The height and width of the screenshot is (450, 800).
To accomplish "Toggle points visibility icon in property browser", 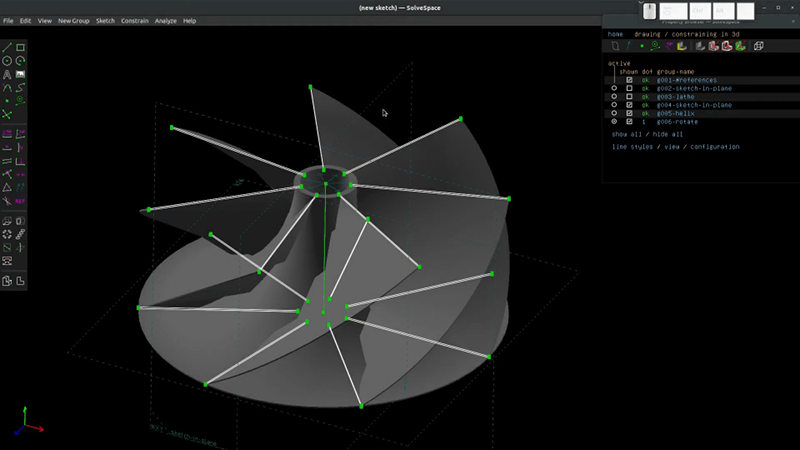I will (641, 46).
